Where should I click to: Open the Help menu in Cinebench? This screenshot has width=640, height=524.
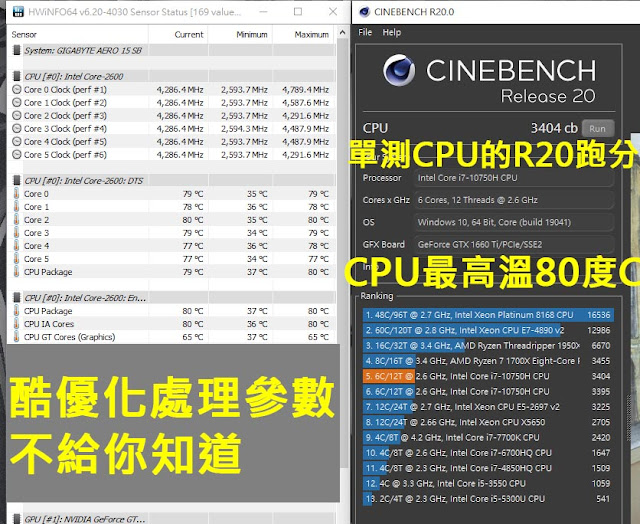391,32
